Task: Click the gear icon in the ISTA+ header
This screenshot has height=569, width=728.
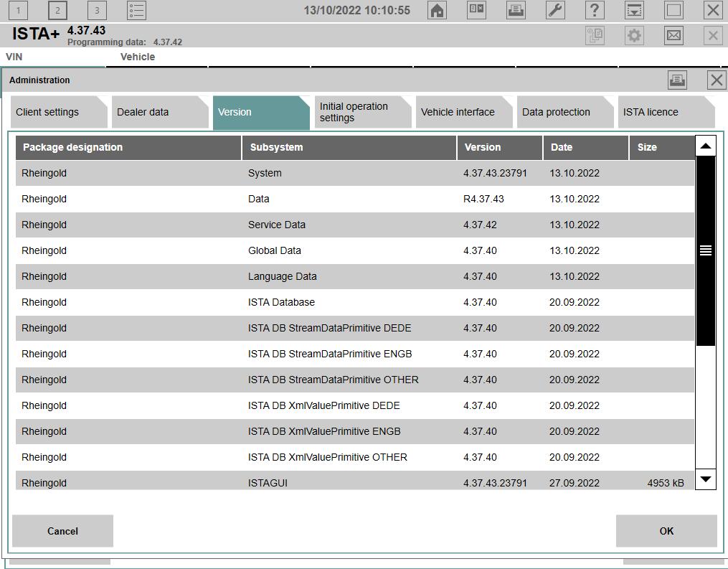Action: click(x=634, y=35)
